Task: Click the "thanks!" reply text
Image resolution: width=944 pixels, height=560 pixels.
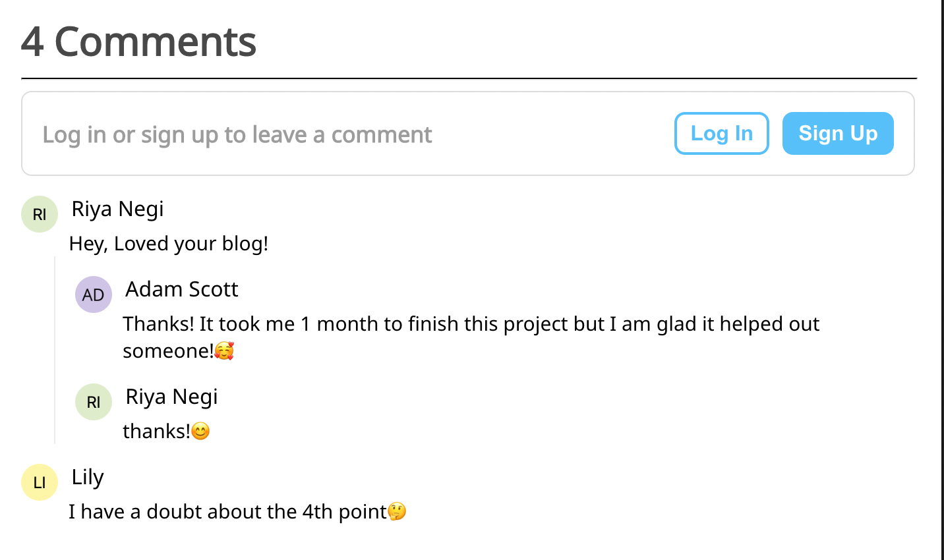Action: click(x=156, y=432)
